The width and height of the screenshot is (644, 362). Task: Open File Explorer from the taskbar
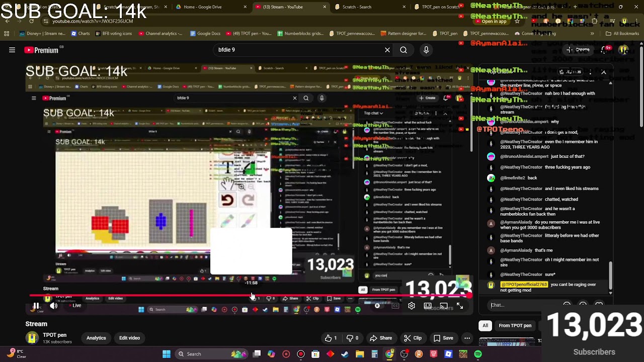click(360, 354)
